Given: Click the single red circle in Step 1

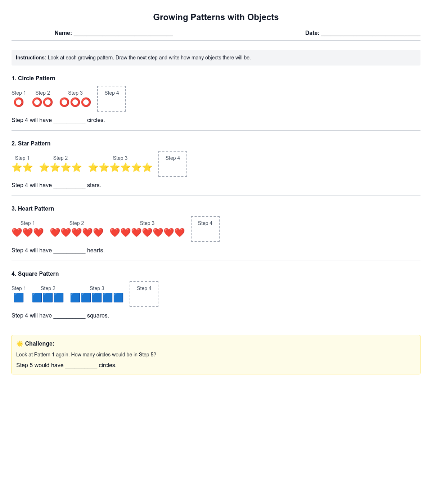Looking at the screenshot, I should pos(19,103).
